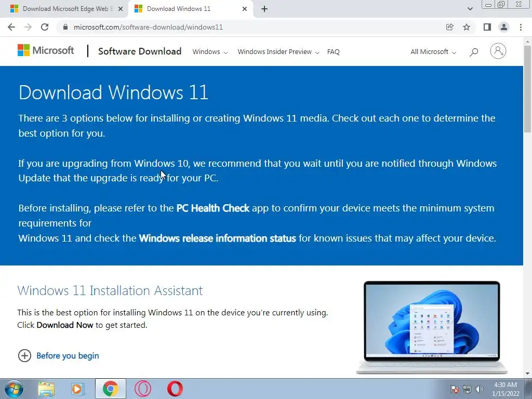532x399 pixels.
Task: Open the browser side panel
Action: 487,27
